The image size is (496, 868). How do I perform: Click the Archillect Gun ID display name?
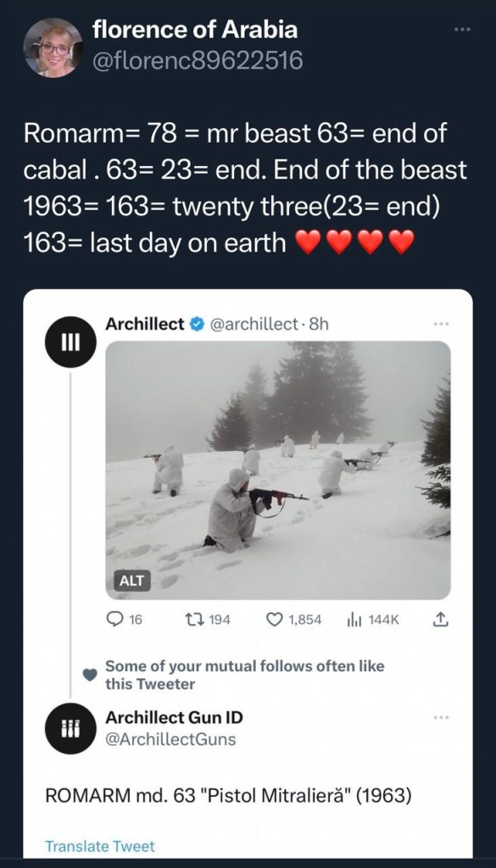pos(174,717)
